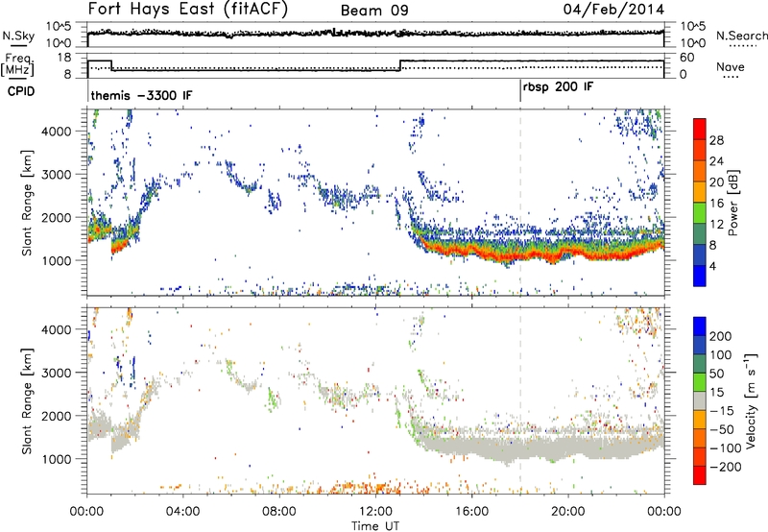Screen dimensions: 768x532
Task: Click the Velocity colorbar value 200
Action: [721, 336]
